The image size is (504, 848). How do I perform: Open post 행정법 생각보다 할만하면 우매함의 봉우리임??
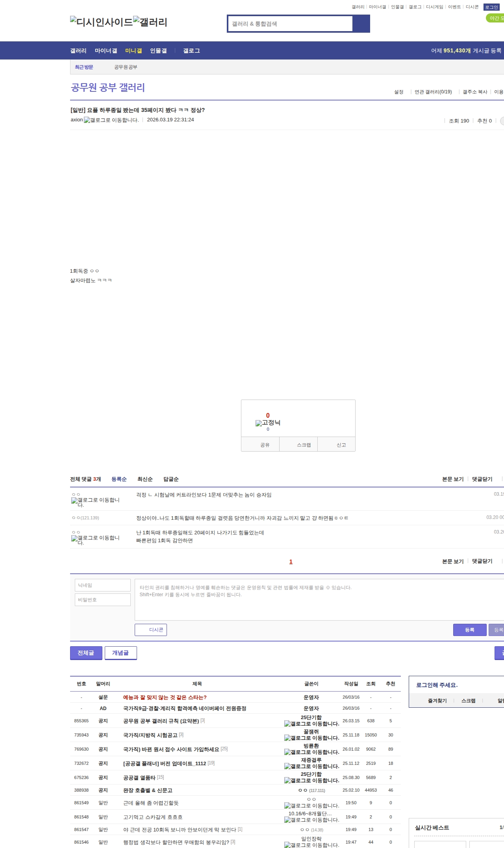coord(176,842)
